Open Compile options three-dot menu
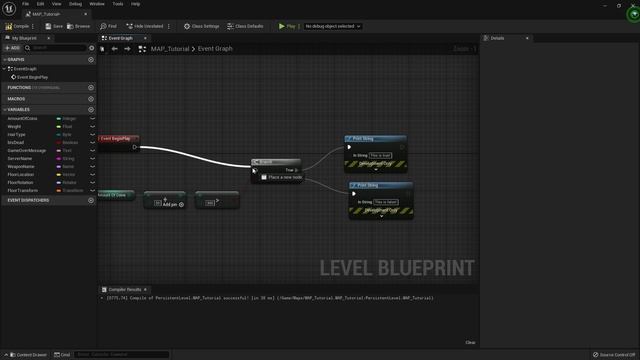Screen dimensions: 640x360 (33, 26)
